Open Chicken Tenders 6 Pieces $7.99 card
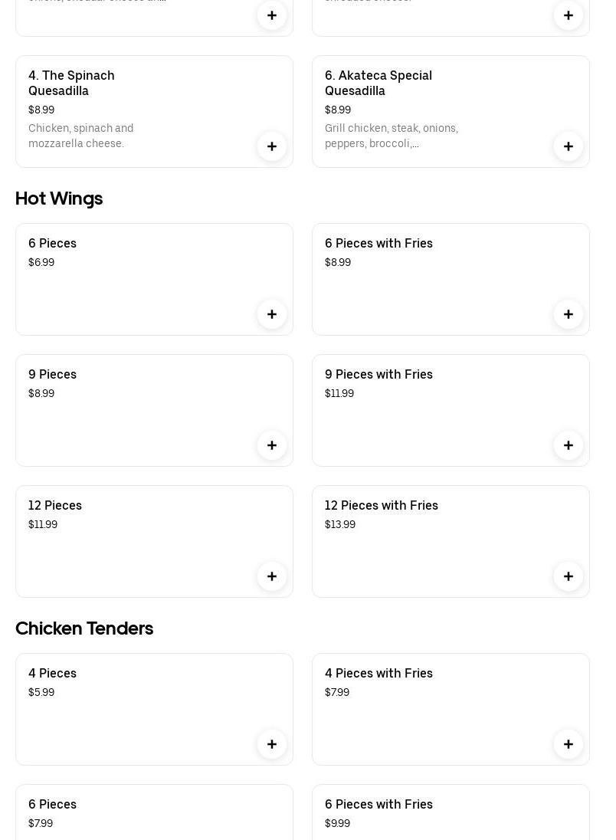Image resolution: width=616 pixels, height=840 pixels. pyautogui.click(x=154, y=812)
